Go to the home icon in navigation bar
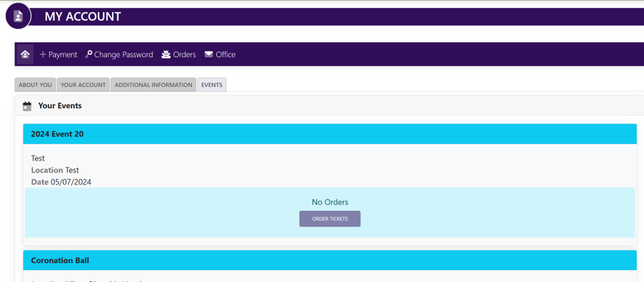644x282 pixels. coord(25,54)
